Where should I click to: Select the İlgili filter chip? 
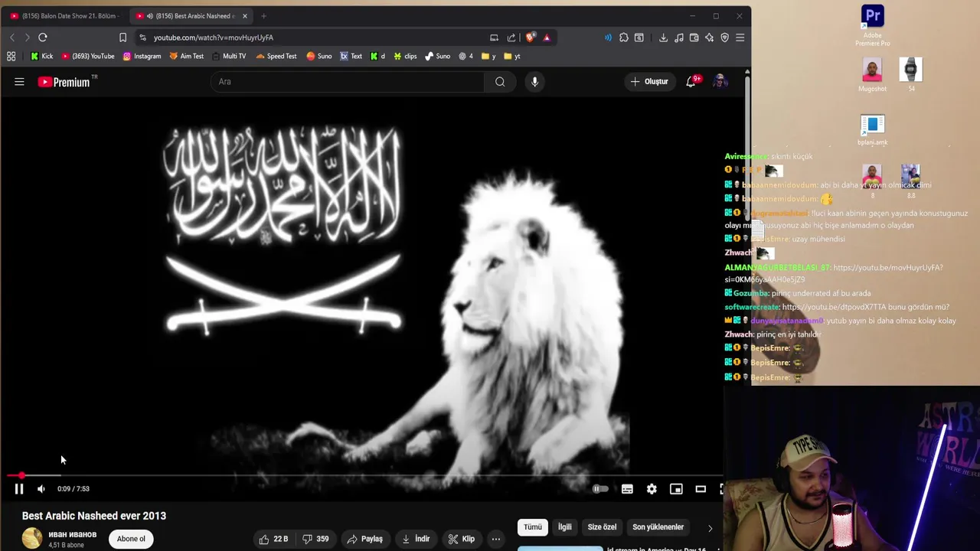(565, 527)
